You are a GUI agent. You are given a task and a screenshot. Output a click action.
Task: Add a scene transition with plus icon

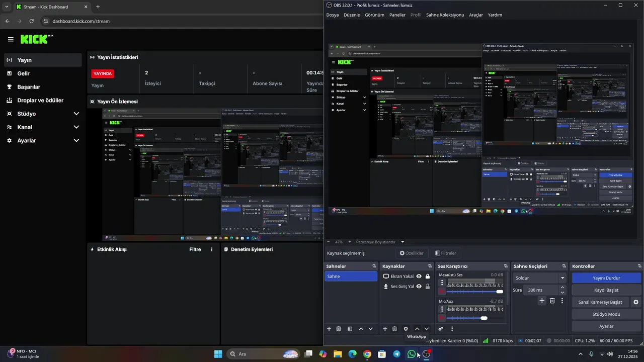542,301
